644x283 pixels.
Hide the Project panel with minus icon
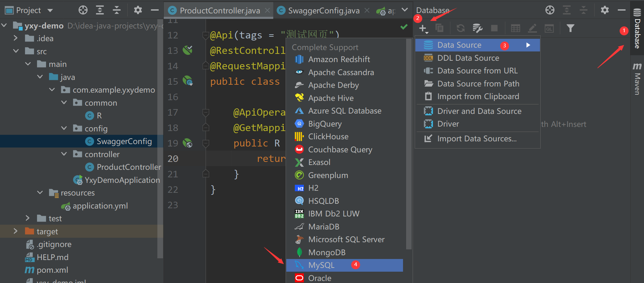pyautogui.click(x=155, y=10)
